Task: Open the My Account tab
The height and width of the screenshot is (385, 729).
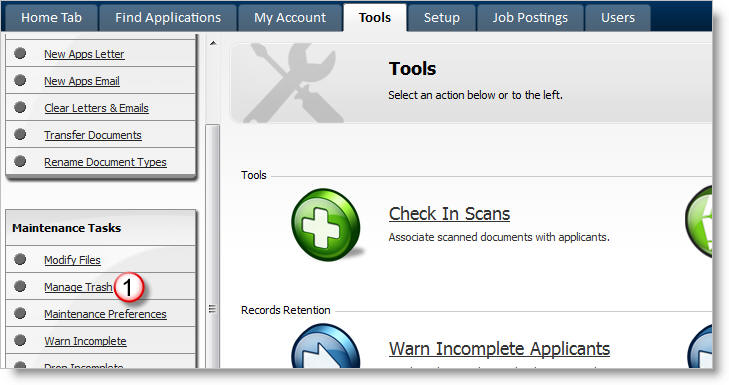Action: 290,18
